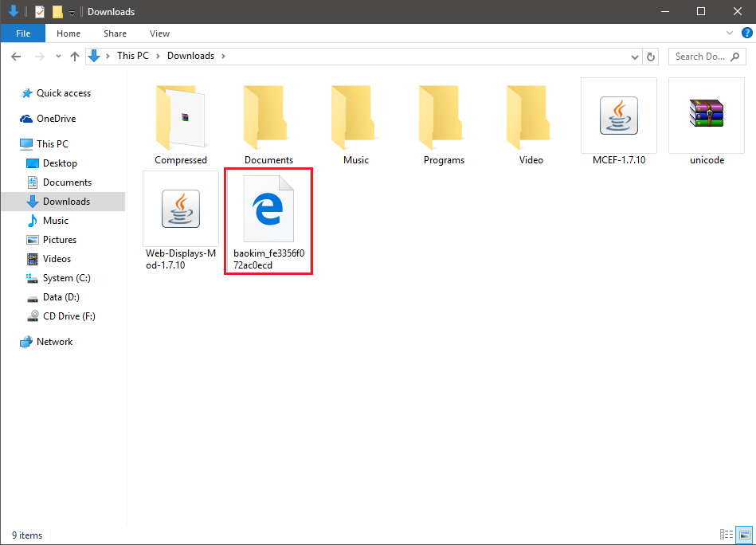756x545 pixels.
Task: Click This PC in the address path
Action: 132,56
